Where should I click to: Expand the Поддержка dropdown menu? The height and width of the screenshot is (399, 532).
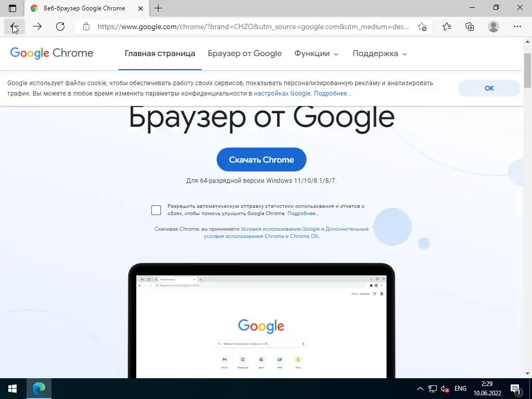coord(380,54)
